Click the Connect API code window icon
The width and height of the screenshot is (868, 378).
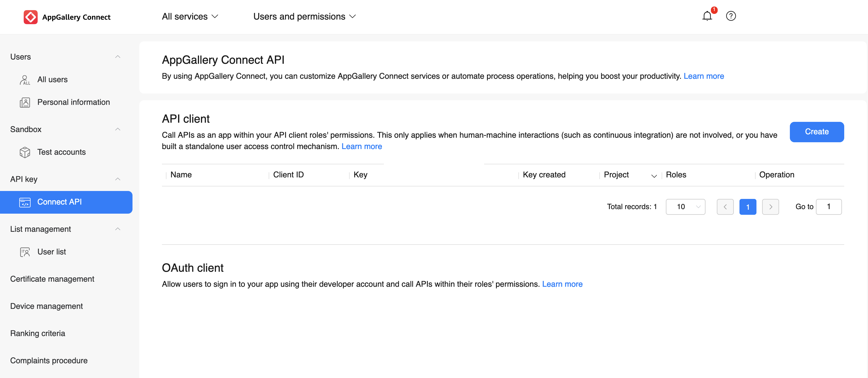pos(25,202)
